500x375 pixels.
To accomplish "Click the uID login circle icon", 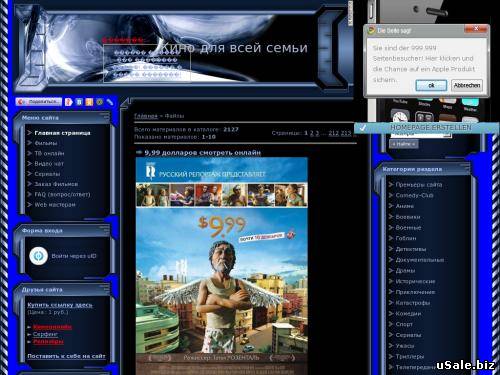I will [x=39, y=256].
